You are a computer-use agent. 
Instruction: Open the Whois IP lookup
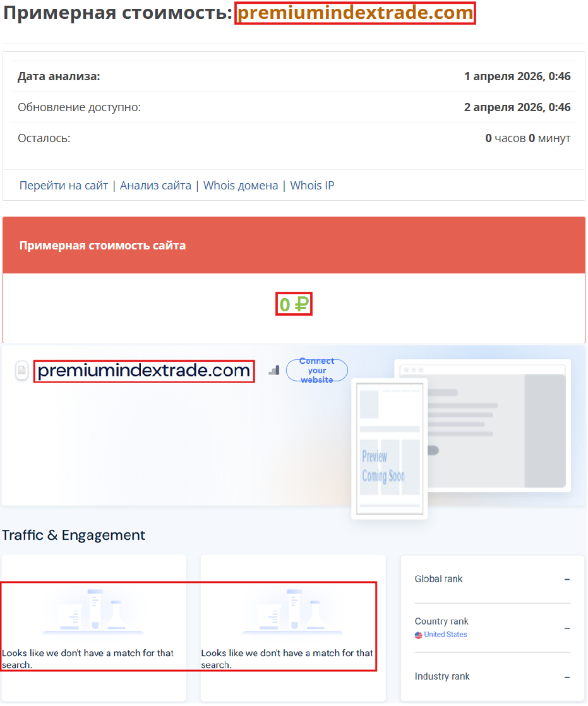click(312, 185)
